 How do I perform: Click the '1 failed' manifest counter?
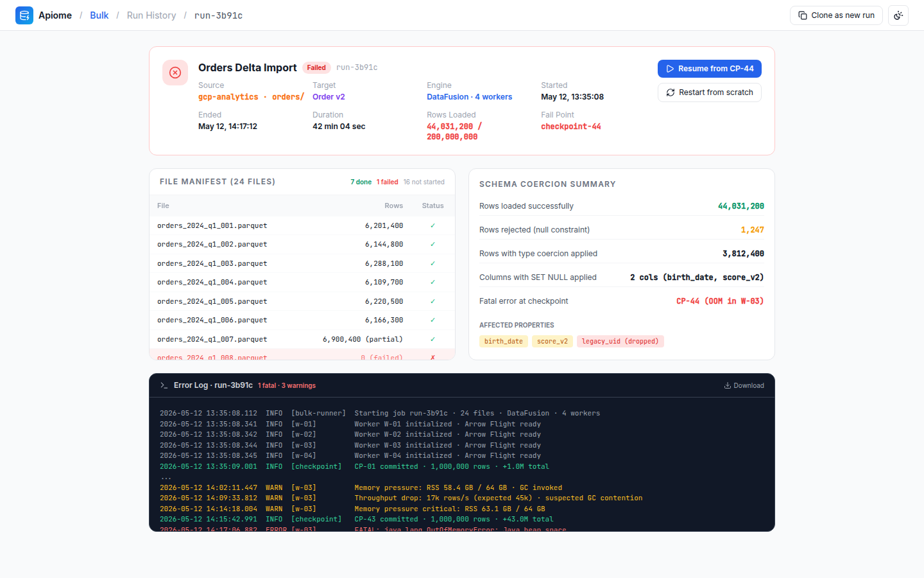(x=388, y=182)
